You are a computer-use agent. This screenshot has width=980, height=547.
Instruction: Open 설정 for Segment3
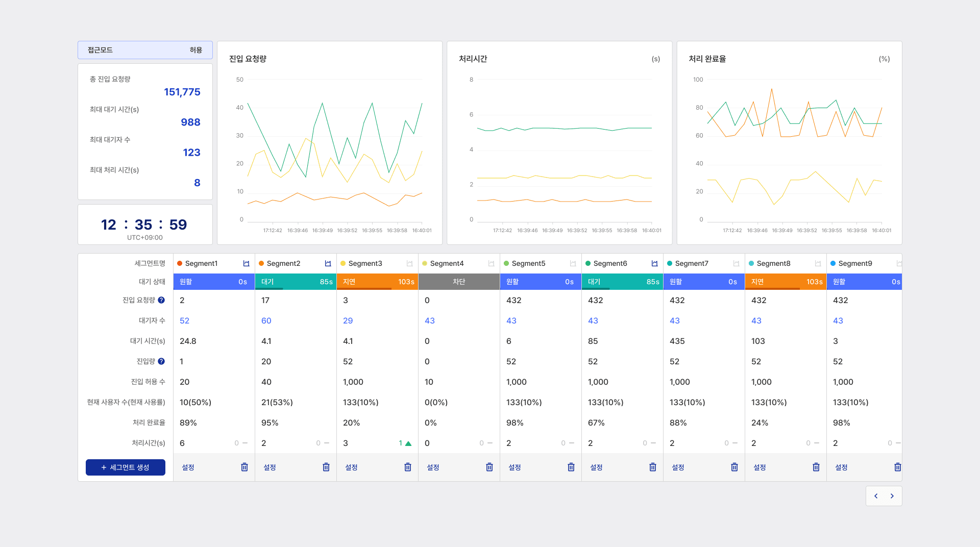(351, 467)
